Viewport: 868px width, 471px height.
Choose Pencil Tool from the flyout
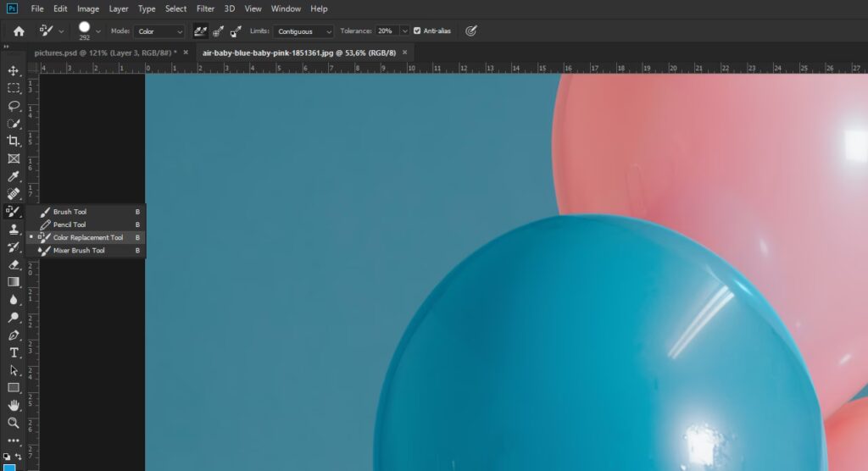click(70, 224)
